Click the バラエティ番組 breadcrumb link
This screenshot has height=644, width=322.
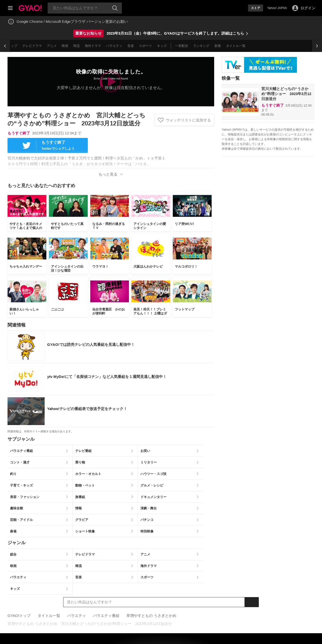pyautogui.click(x=106, y=616)
